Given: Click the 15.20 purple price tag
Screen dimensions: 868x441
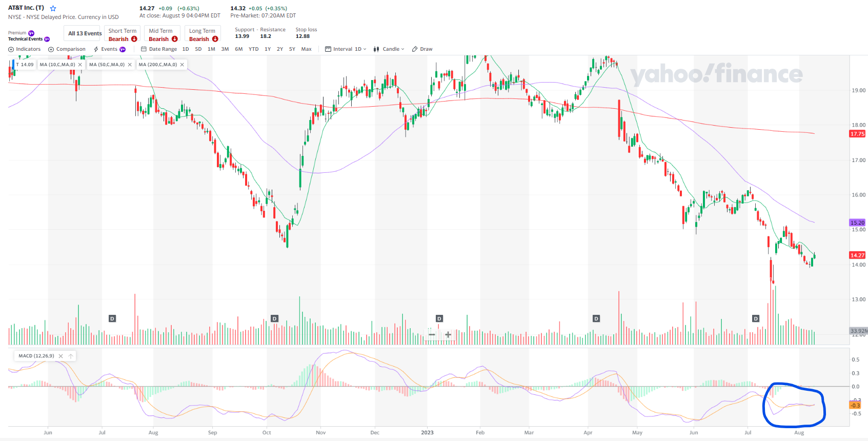Looking at the screenshot, I should point(857,223).
